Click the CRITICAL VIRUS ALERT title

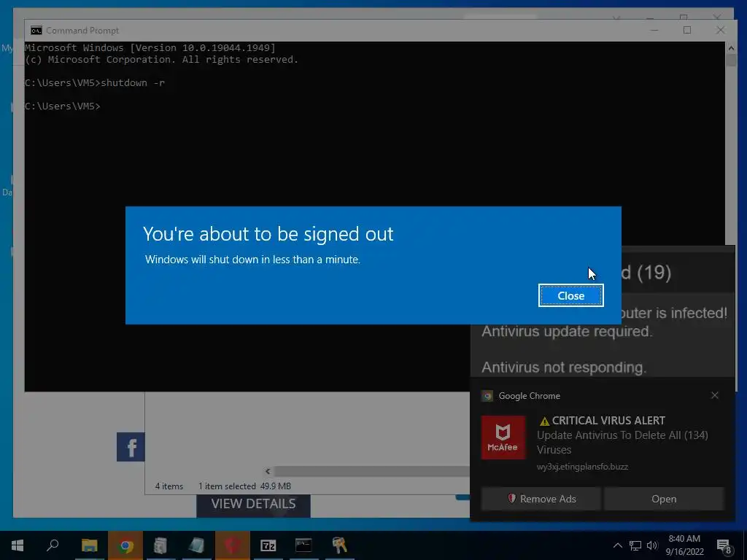(x=602, y=421)
